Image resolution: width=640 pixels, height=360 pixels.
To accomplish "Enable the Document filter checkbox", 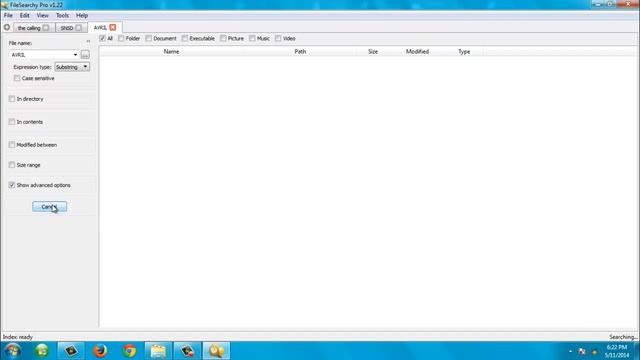I will tap(149, 38).
